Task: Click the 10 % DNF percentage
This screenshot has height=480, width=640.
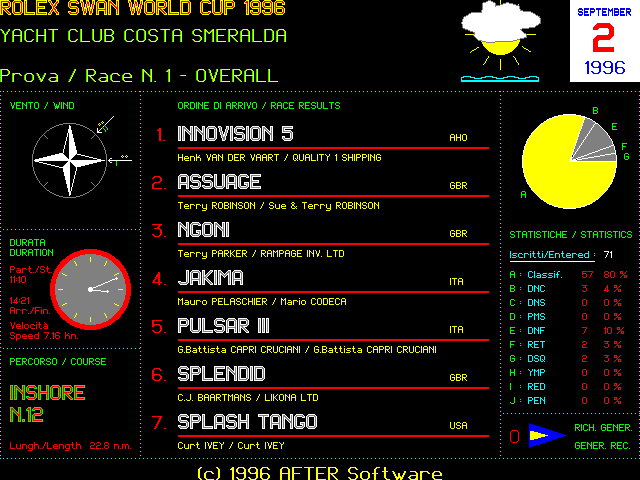Action: point(614,331)
